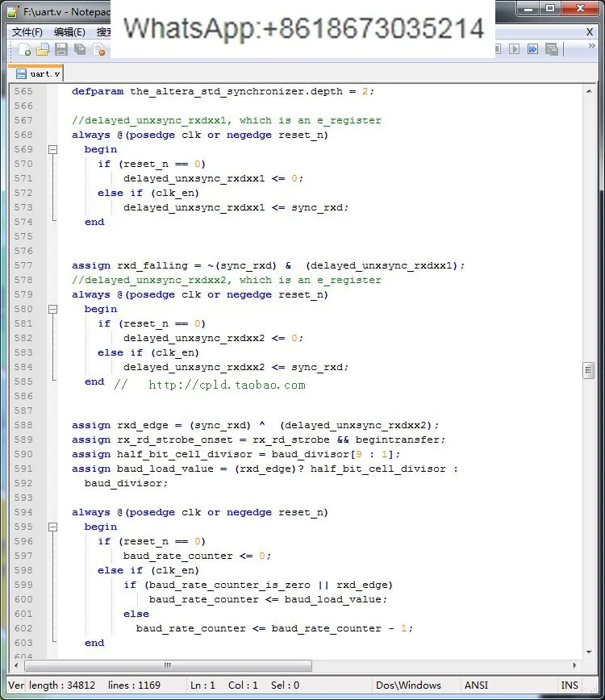Expand the toolbar overflow chevron
This screenshot has width=605, height=700.
(x=591, y=45)
